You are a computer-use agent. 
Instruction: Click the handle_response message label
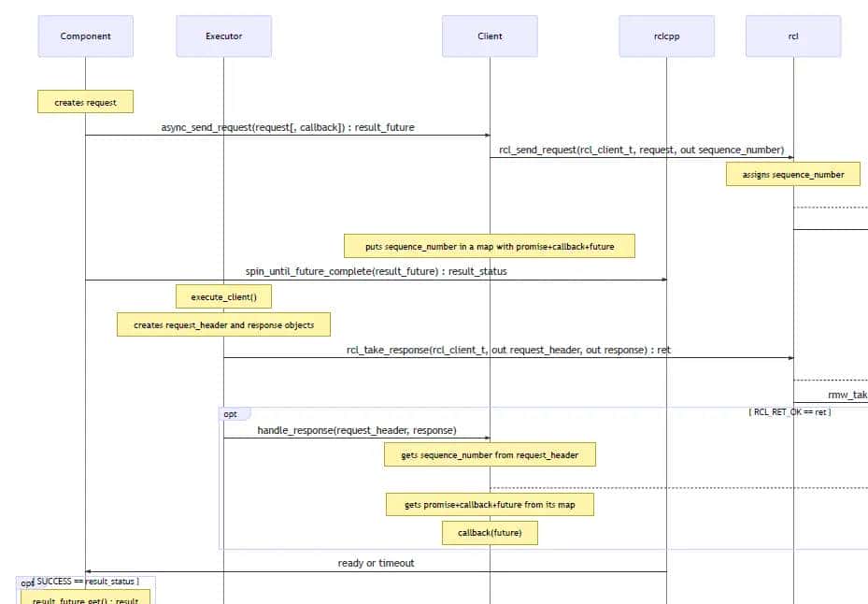[x=357, y=430]
